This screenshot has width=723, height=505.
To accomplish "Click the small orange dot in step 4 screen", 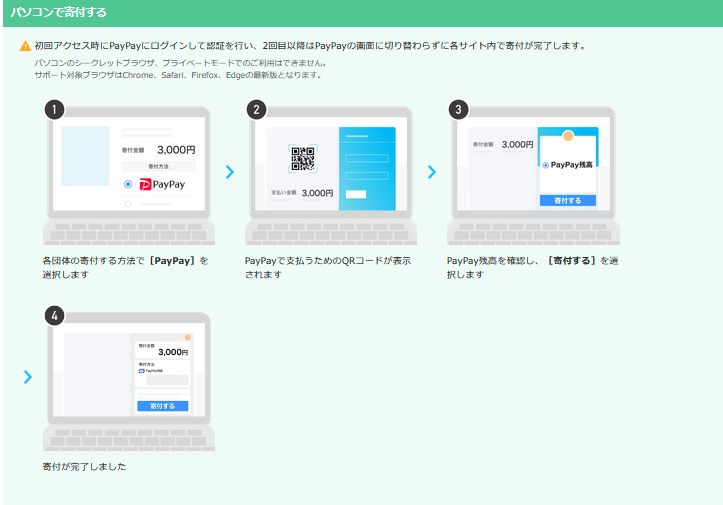I will [188, 338].
